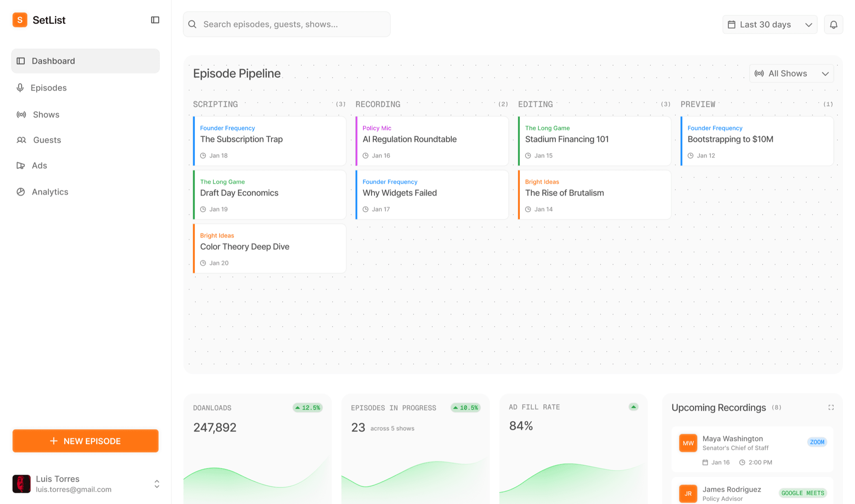
Task: Click the Analytics pie chart icon
Action: click(x=21, y=192)
